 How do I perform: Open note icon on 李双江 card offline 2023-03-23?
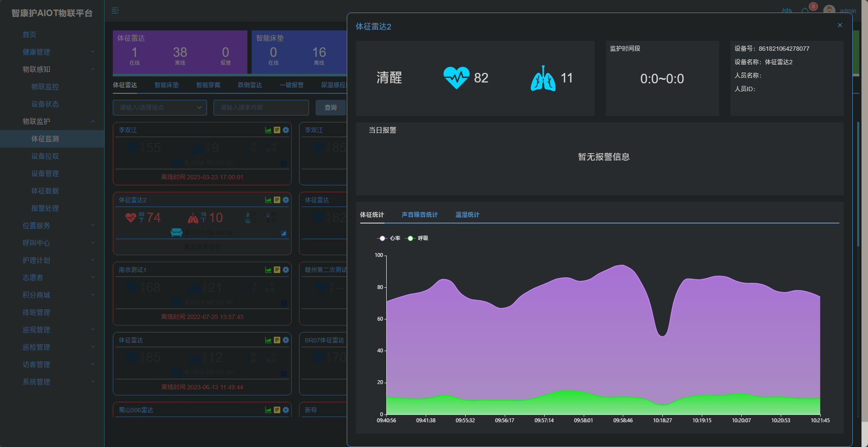[277, 130]
